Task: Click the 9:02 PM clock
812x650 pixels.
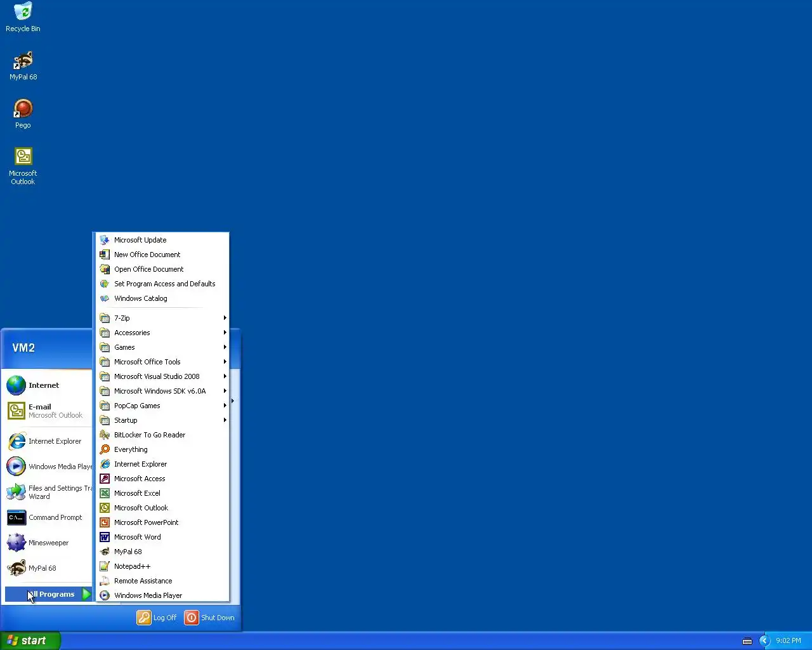Action: click(x=789, y=641)
